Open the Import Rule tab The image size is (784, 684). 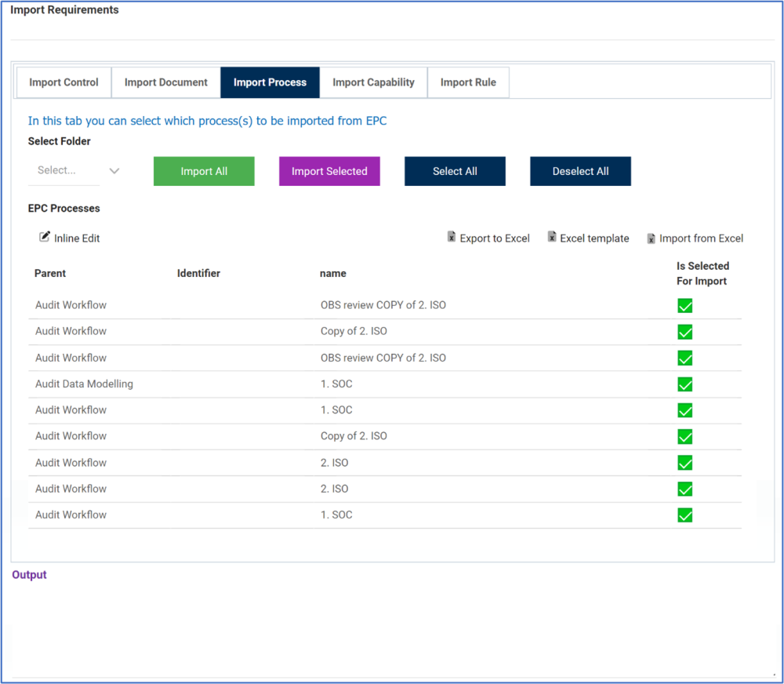(468, 82)
